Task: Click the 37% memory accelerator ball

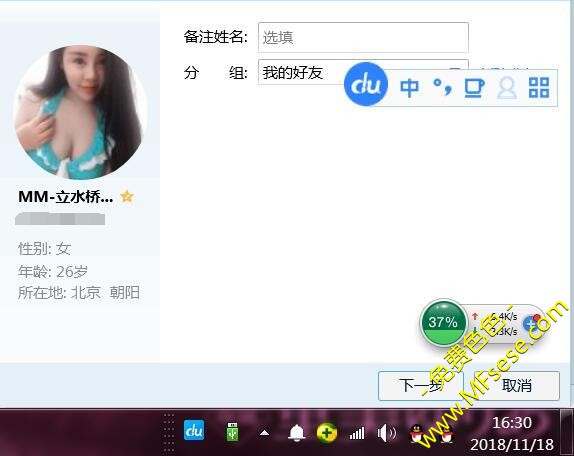Action: point(443,322)
